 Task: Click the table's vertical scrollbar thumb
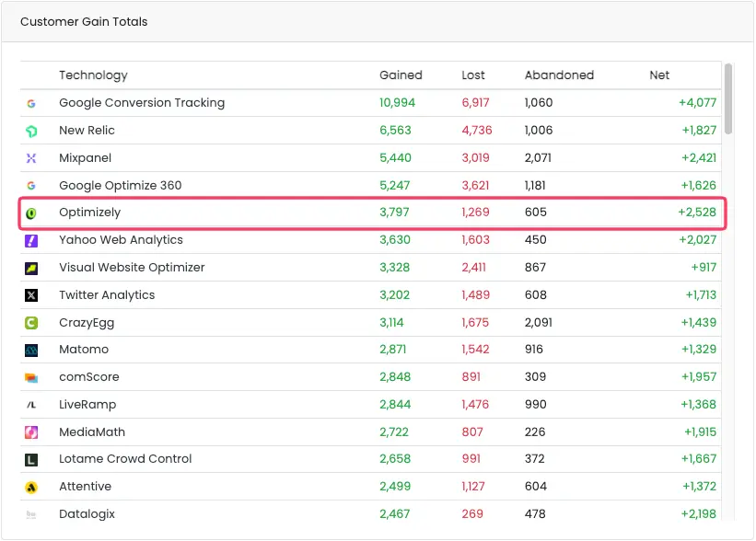(x=728, y=98)
